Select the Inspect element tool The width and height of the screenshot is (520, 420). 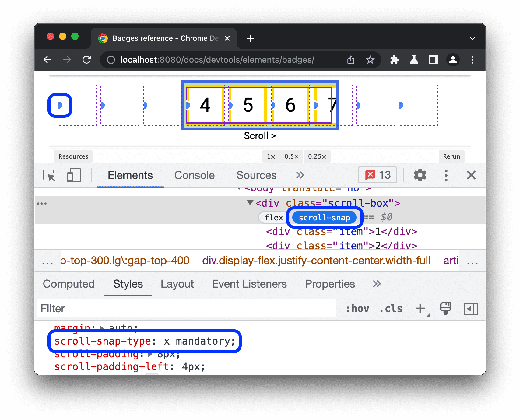pos(50,175)
